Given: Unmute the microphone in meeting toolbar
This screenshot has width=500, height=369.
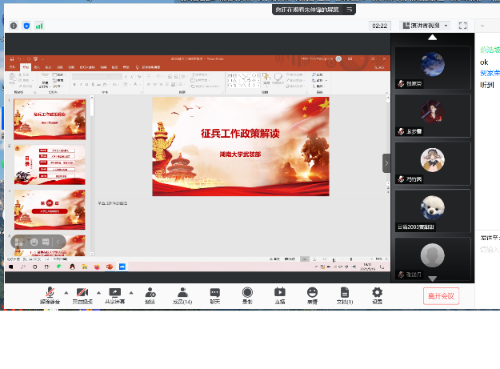Looking at the screenshot, I should tap(50, 295).
